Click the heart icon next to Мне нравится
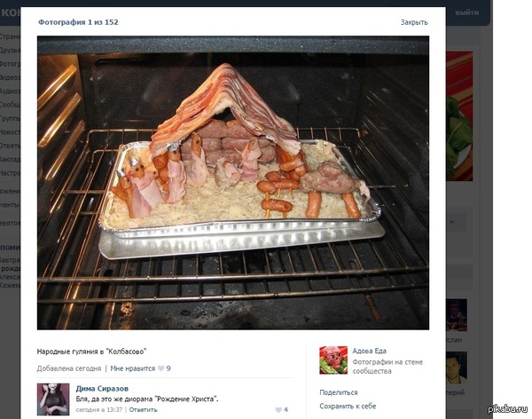 point(160,368)
